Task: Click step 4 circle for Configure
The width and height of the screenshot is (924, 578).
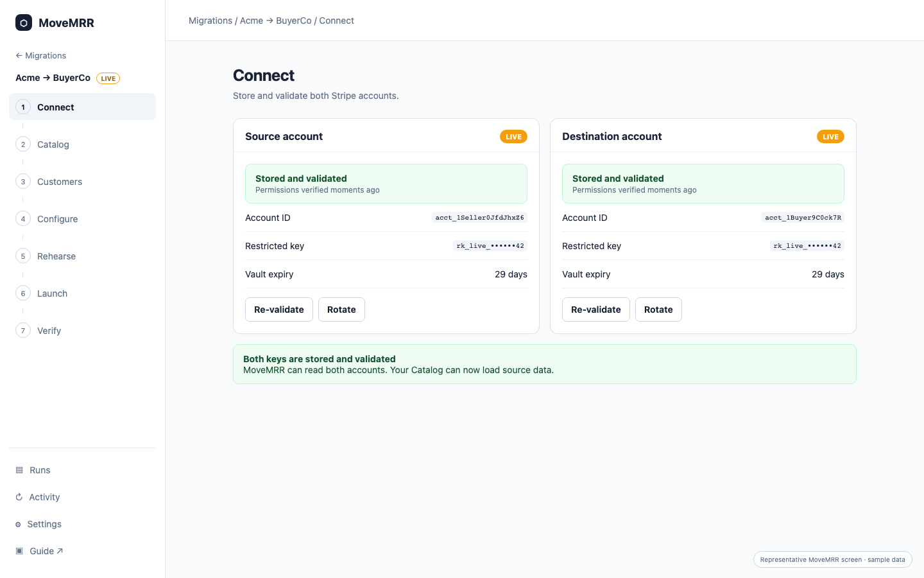Action: pos(23,219)
